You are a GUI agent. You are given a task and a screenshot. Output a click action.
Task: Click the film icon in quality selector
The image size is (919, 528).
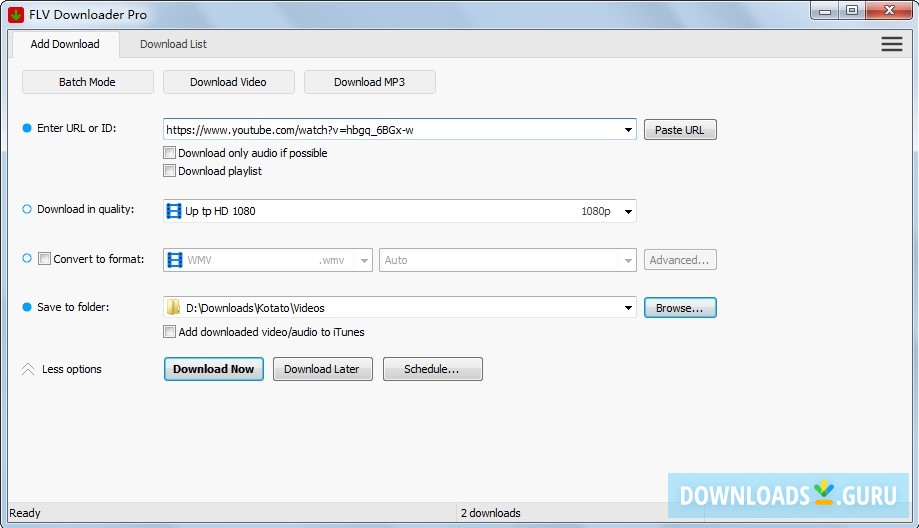tap(174, 211)
